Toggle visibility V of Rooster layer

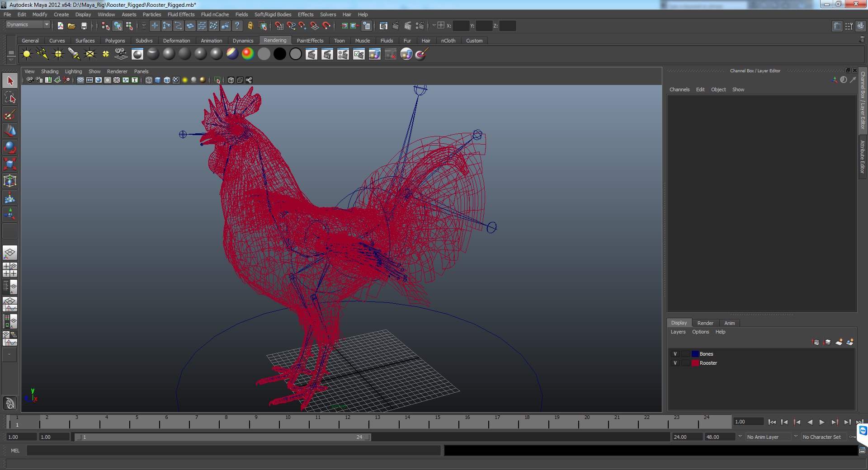pos(675,363)
